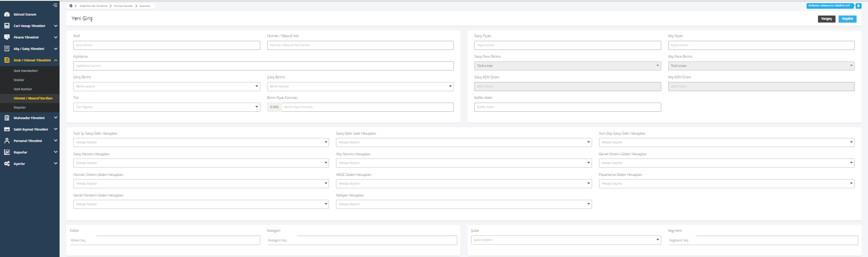The image size is (868, 257).
Task: Click the Vazgeç cancel button
Action: pos(826,19)
